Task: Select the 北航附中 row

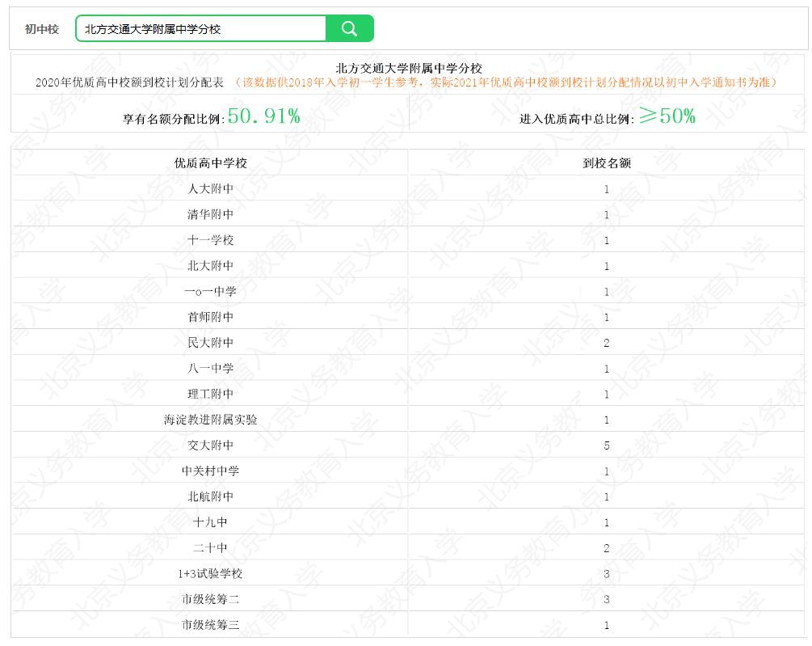Action: click(x=408, y=496)
